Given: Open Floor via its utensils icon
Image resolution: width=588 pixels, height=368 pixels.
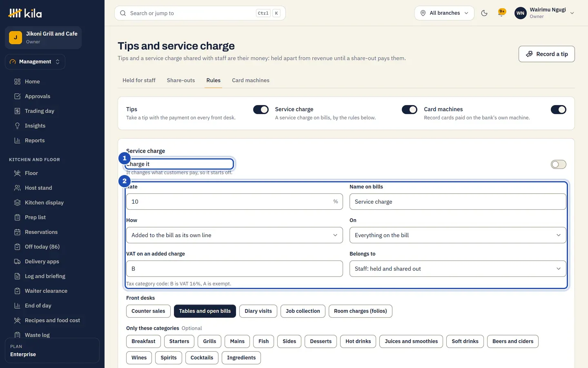Looking at the screenshot, I should [17, 173].
